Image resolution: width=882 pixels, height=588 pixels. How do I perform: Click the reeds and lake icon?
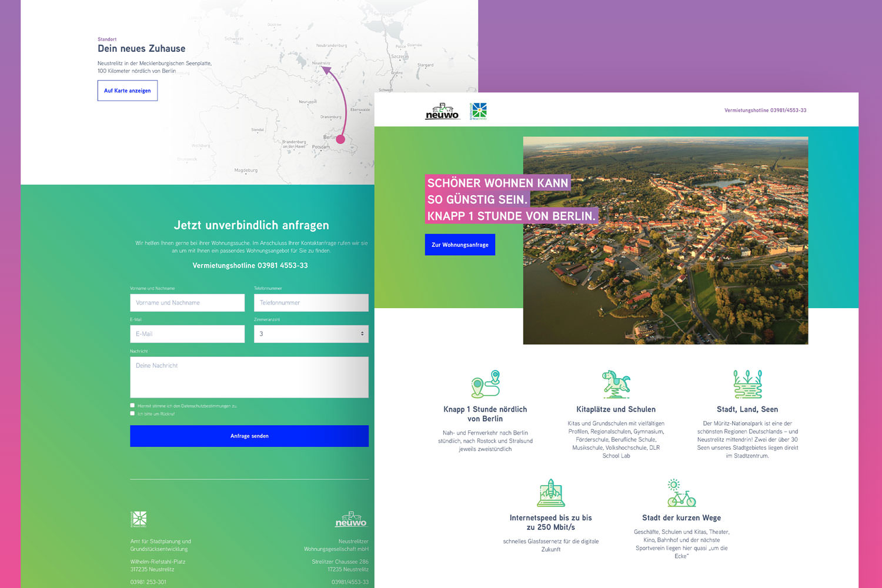pos(747,384)
